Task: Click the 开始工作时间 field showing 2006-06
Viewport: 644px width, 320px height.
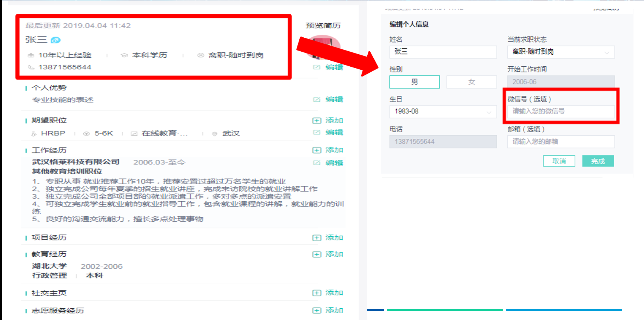Action: [561, 82]
